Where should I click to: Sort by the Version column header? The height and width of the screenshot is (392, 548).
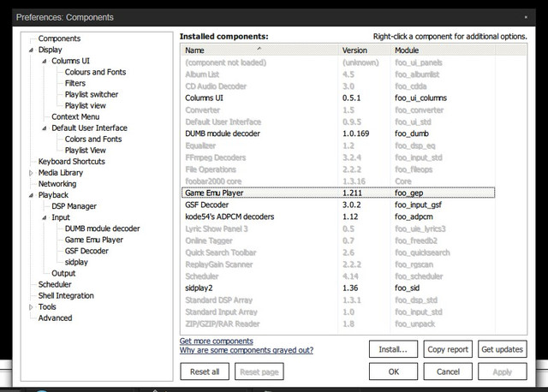pyautogui.click(x=365, y=50)
